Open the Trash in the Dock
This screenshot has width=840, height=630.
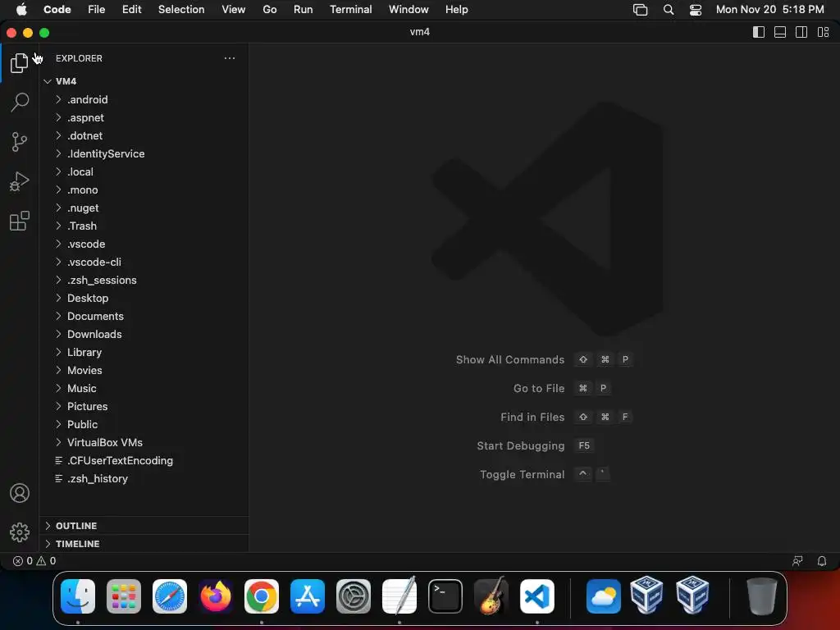[761, 596]
